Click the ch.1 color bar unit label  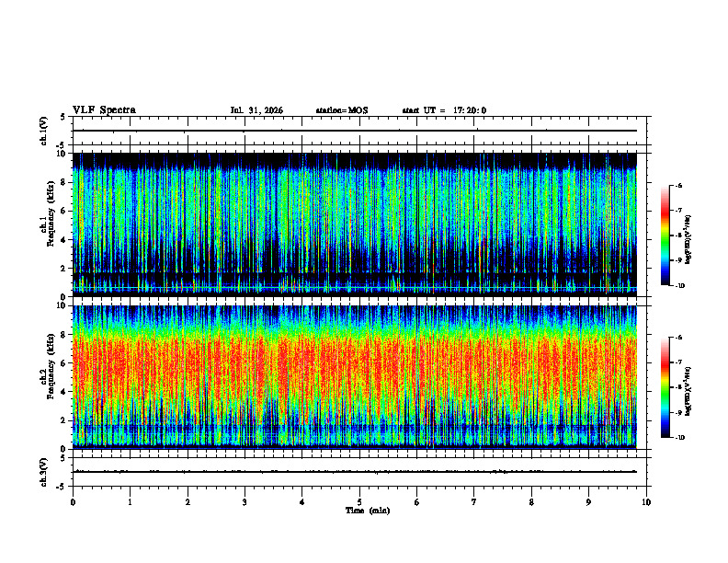click(688, 240)
